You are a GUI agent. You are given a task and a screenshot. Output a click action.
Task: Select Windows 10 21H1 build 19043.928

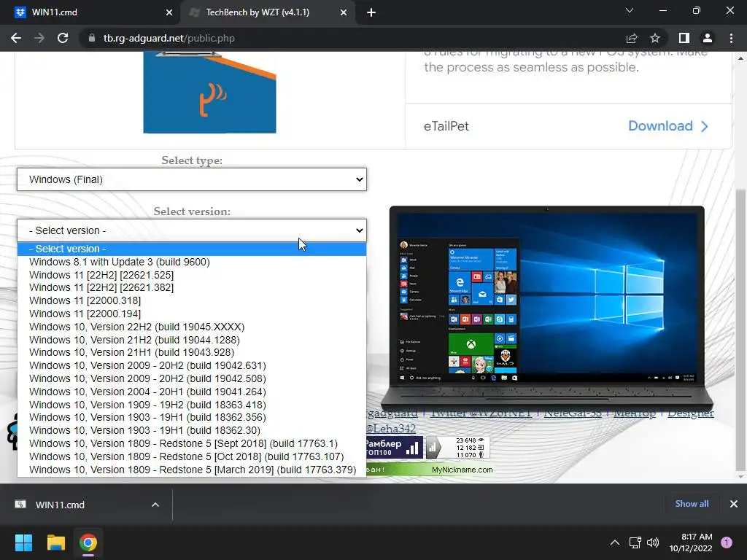[x=192, y=352]
